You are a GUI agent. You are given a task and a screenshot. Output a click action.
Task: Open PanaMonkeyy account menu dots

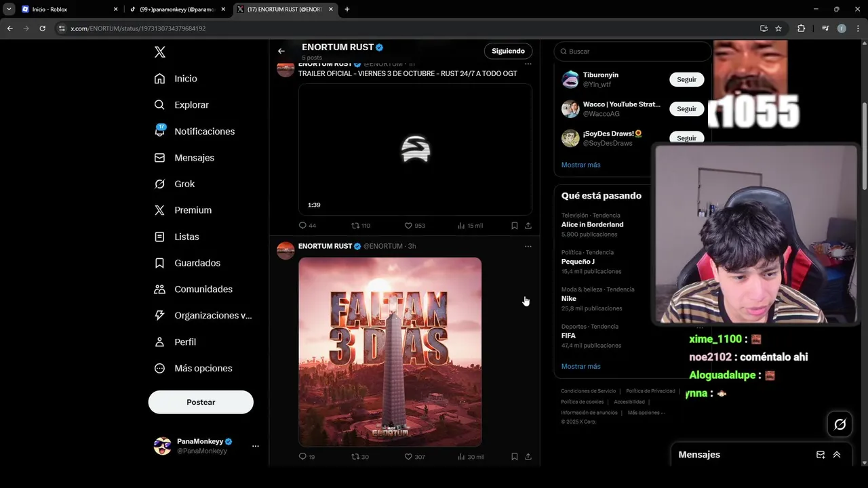[256, 446]
